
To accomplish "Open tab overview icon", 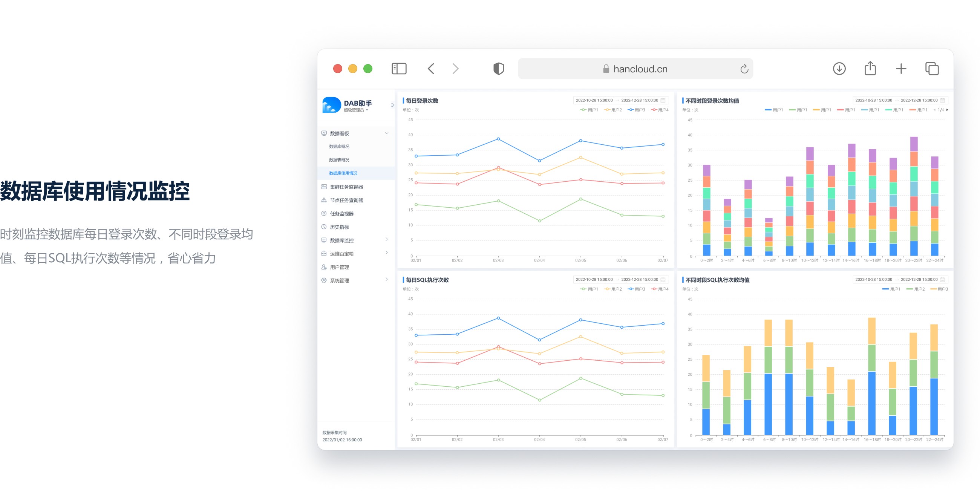I will (x=932, y=69).
